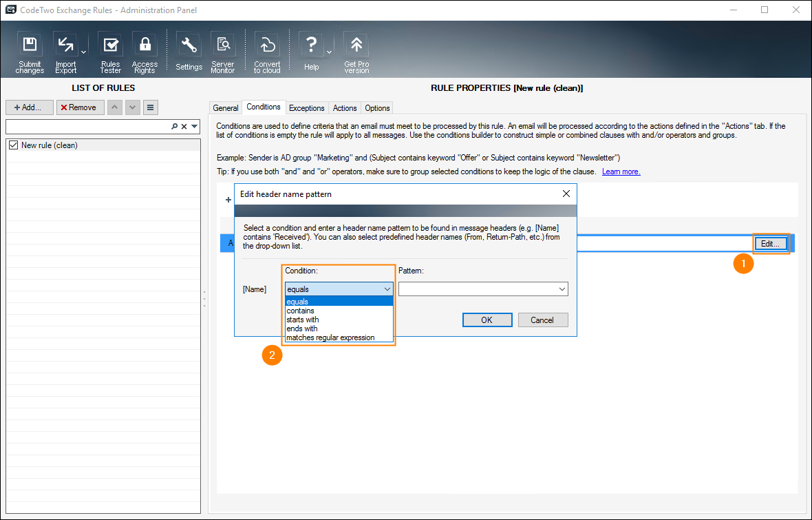Close the Edit header name pattern dialog
The image size is (812, 520).
pyautogui.click(x=566, y=194)
